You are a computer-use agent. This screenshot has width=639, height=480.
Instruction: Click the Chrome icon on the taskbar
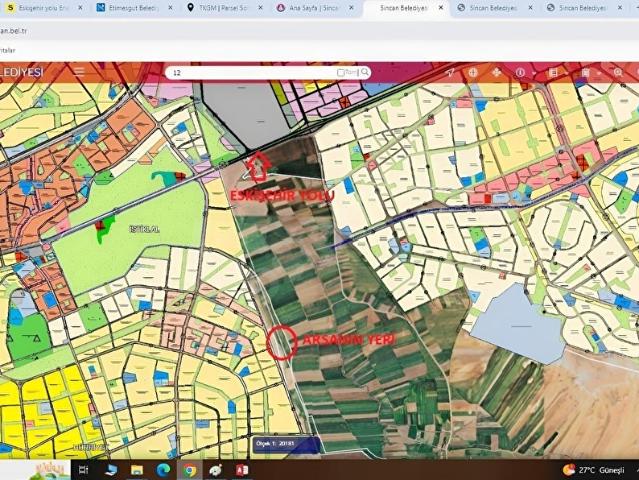[189, 470]
